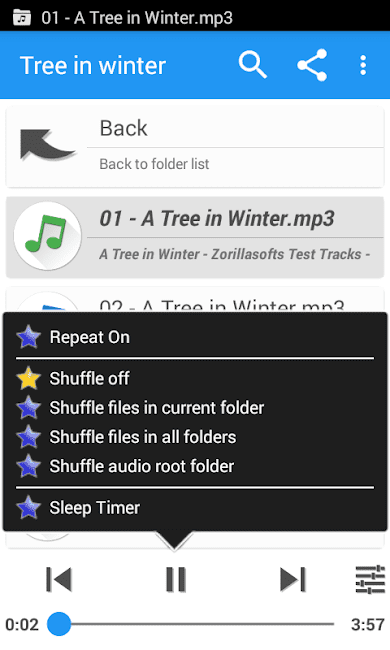This screenshot has height=650, width=390.
Task: Open the search magnifier icon
Action: pyautogui.click(x=252, y=65)
